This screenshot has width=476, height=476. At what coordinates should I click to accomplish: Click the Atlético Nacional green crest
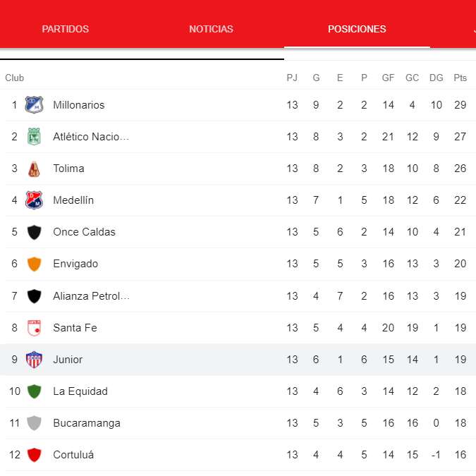point(34,137)
